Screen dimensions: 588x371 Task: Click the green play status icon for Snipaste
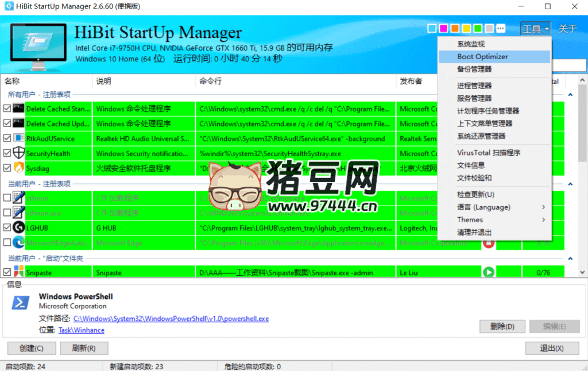(488, 272)
